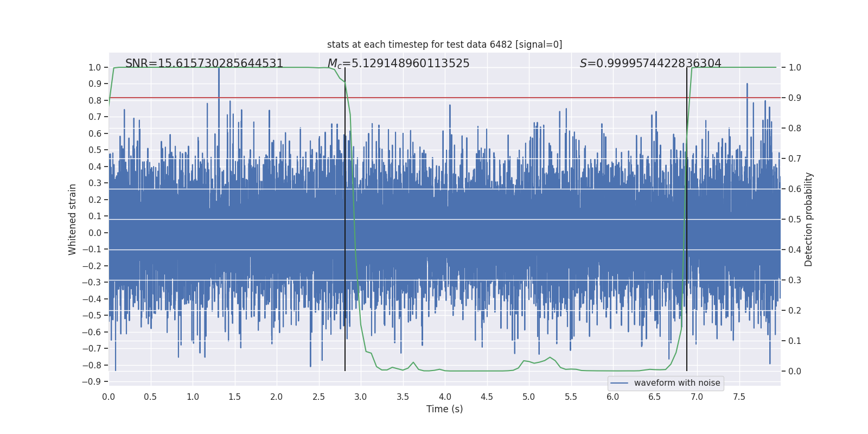Click the 'Detection probability' axis label

(x=809, y=219)
